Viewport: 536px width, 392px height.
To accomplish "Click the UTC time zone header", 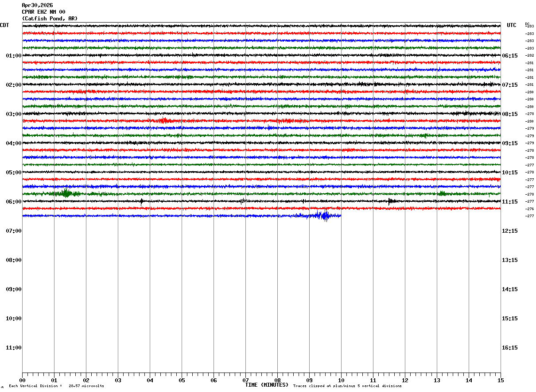I will 512,25.
